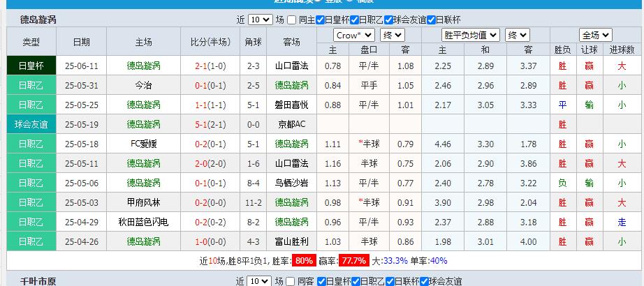Open the 京都AC team link

click(x=292, y=125)
